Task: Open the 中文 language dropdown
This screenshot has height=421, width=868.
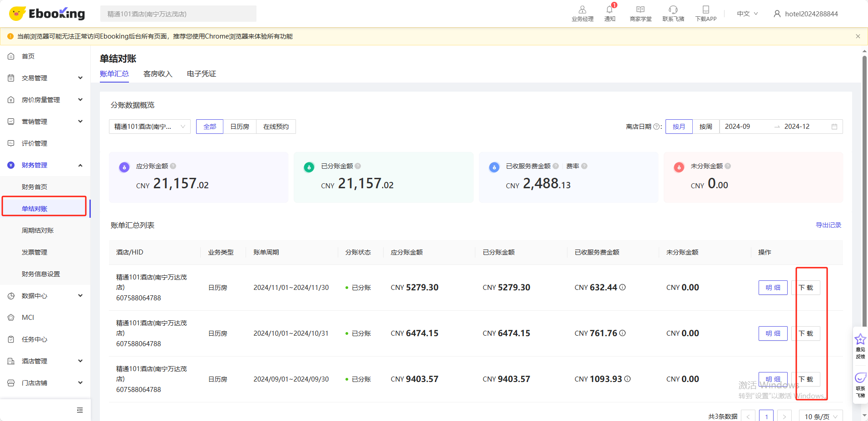Action: [747, 14]
